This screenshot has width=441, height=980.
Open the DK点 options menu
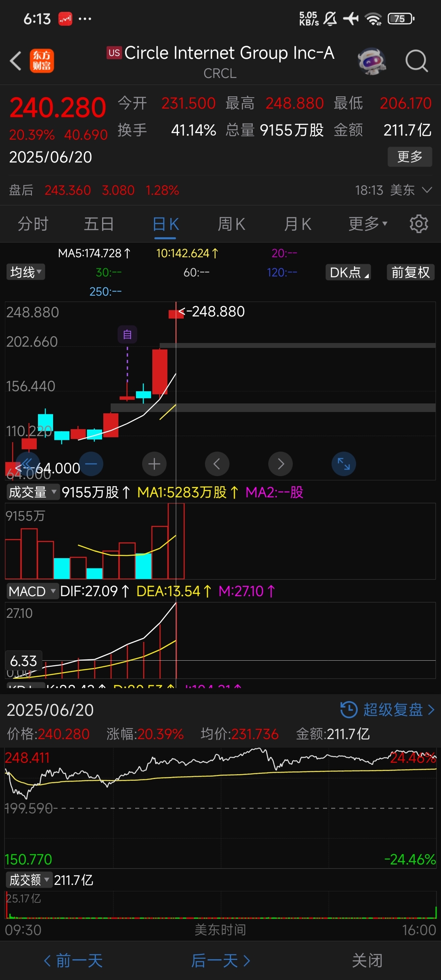(348, 272)
